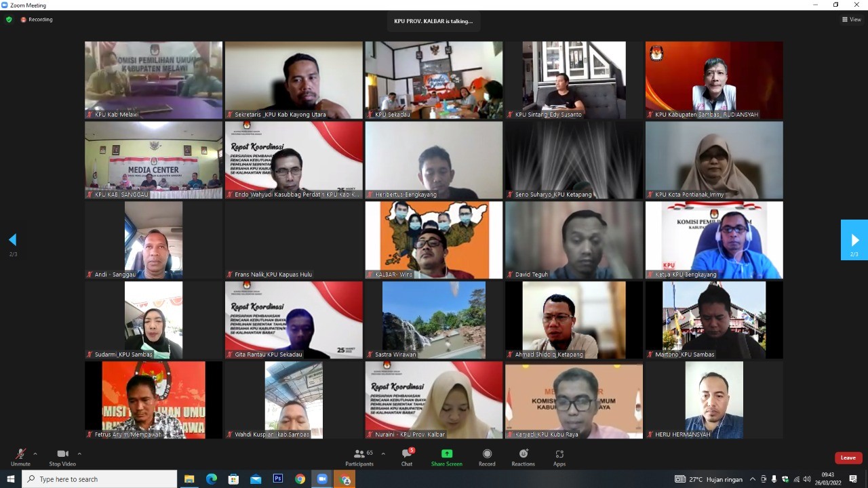Go to next gallery page with right arrow
This screenshot has height=488, width=868.
(x=854, y=240)
